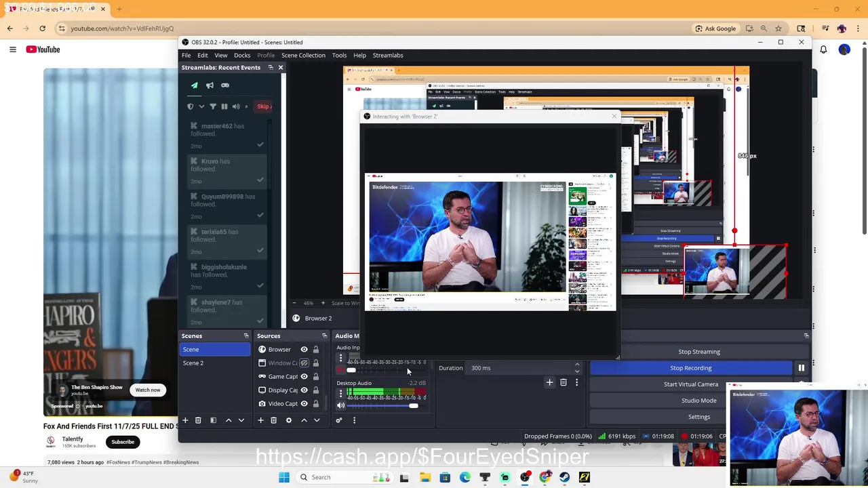The image size is (868, 488).
Task: Open the filter funnel in Recent Events
Action: (213, 106)
